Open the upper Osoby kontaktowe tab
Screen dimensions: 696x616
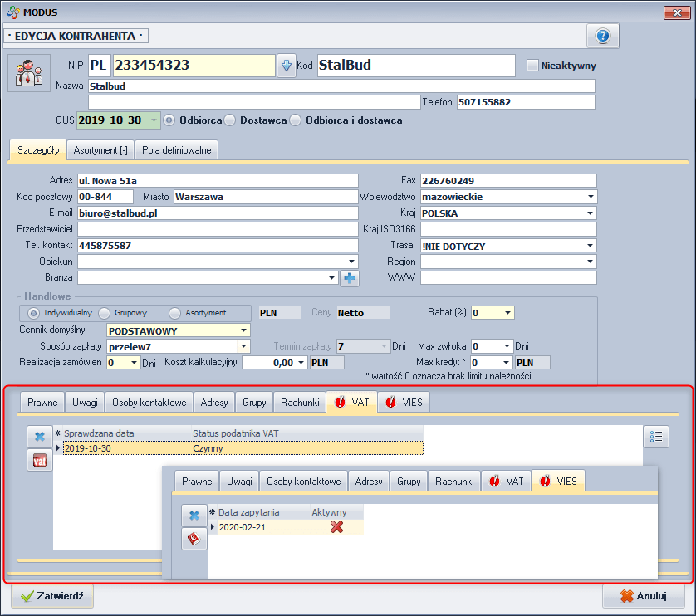point(149,403)
